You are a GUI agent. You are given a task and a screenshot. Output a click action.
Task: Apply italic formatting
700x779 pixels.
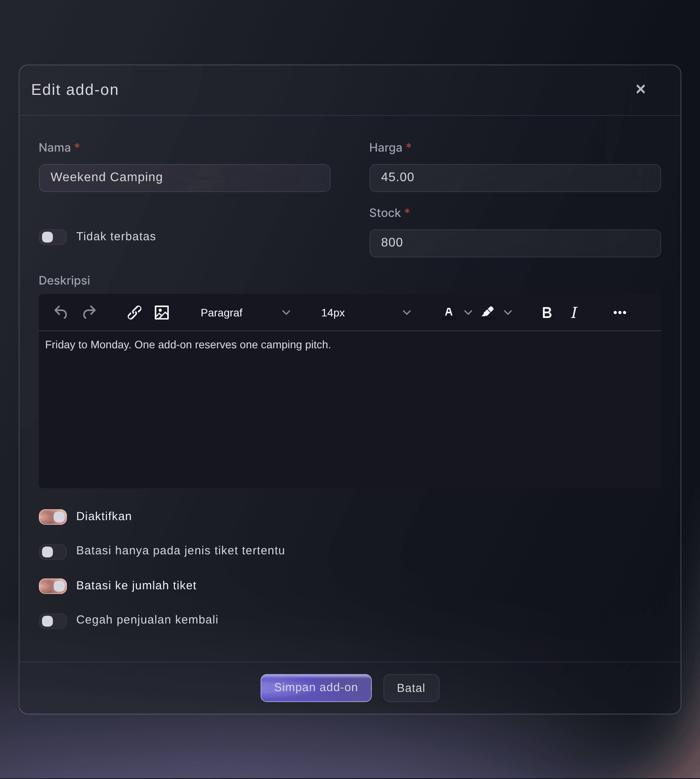tap(574, 313)
